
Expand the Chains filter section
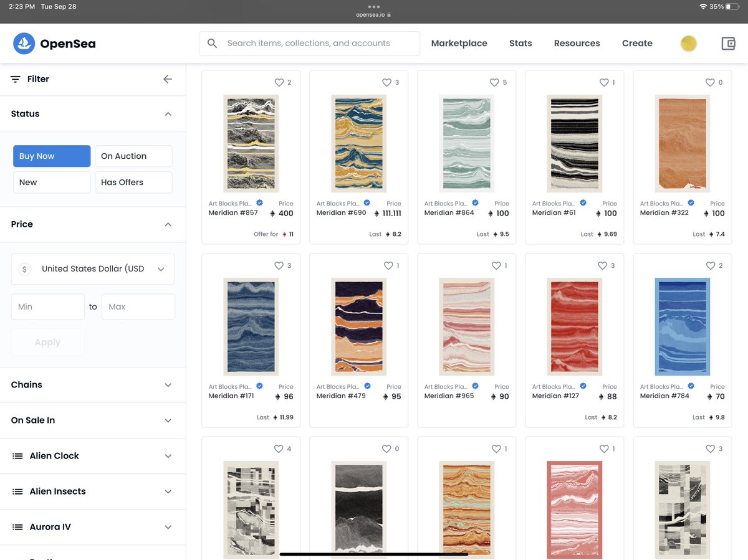(x=93, y=385)
